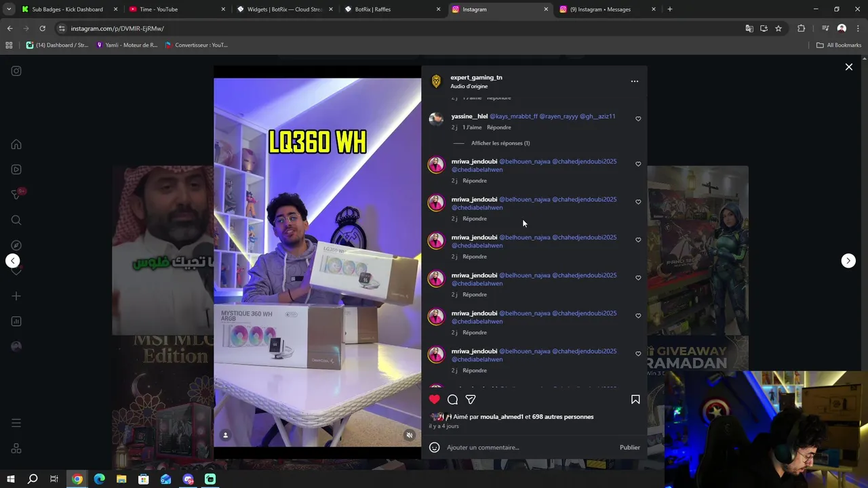This screenshot has width=868, height=488.
Task: Click the comment bubble icon under the post
Action: pyautogui.click(x=452, y=399)
